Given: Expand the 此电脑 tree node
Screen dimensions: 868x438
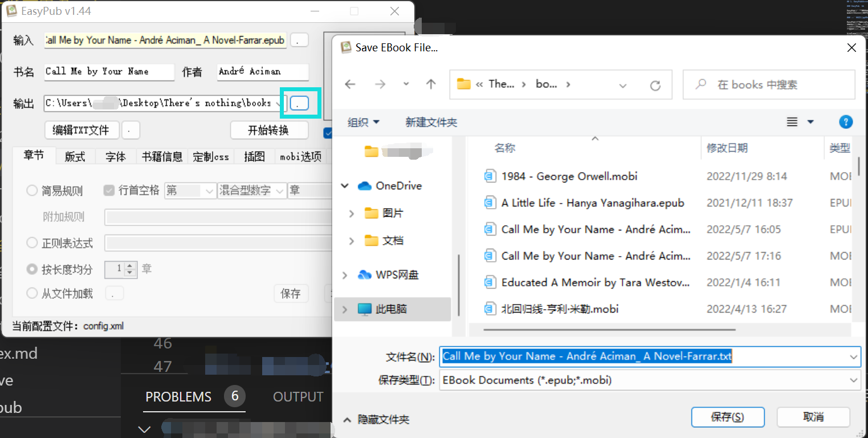Looking at the screenshot, I should point(344,309).
